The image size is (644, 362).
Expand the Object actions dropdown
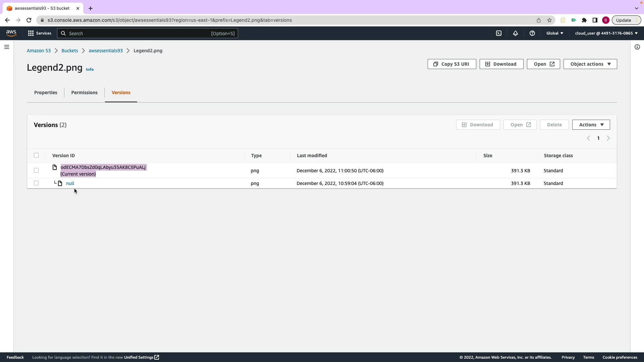click(590, 64)
